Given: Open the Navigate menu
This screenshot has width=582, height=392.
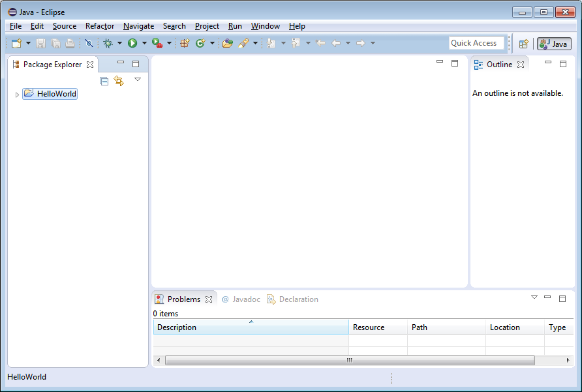Looking at the screenshot, I should pos(138,26).
